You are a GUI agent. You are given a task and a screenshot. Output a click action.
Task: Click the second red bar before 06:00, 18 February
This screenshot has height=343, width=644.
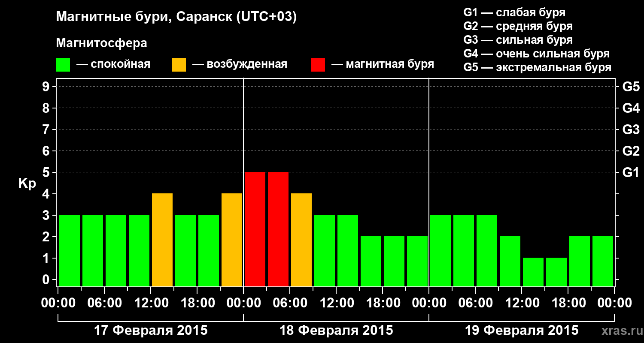[278, 229]
